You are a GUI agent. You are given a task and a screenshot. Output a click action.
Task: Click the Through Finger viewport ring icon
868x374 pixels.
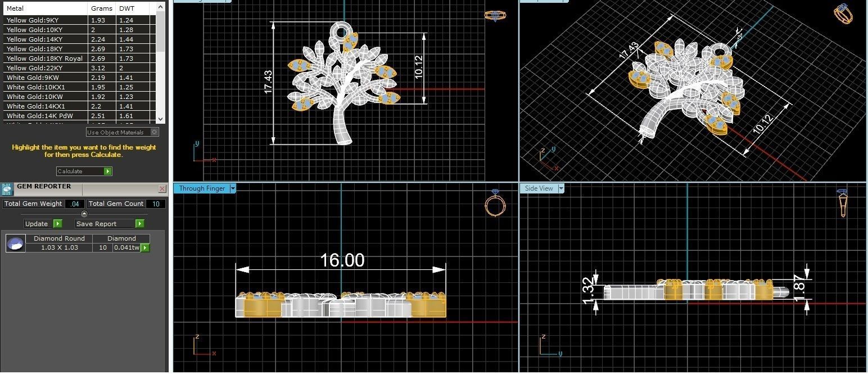click(x=495, y=204)
